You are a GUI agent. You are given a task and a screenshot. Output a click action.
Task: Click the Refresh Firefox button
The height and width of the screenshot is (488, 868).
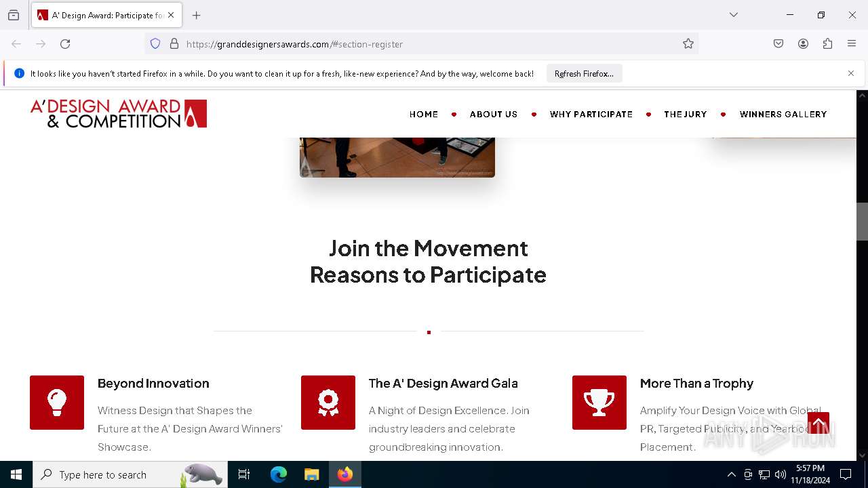[584, 73]
